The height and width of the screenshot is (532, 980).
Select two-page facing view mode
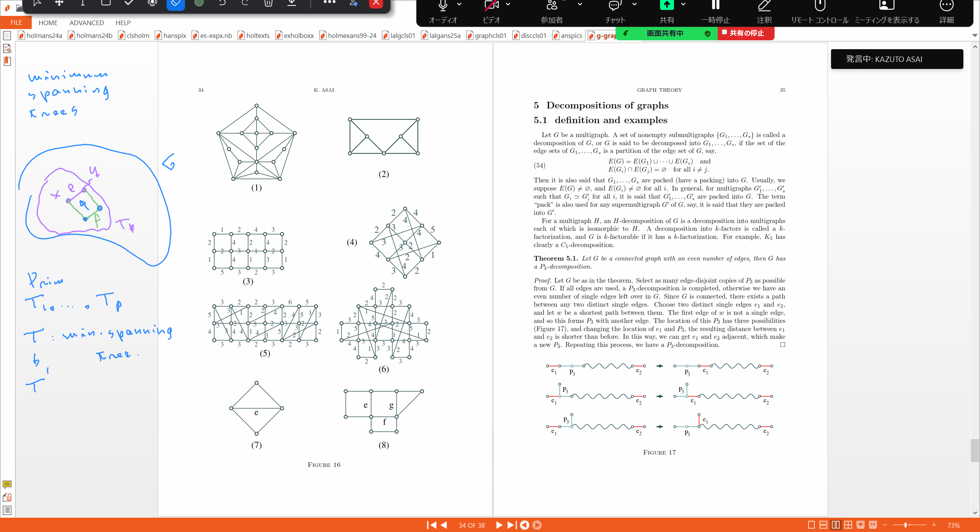coord(836,525)
